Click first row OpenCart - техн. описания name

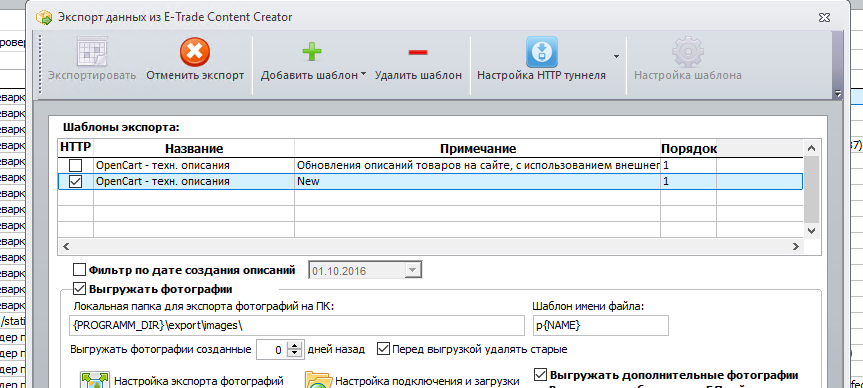[x=163, y=165]
